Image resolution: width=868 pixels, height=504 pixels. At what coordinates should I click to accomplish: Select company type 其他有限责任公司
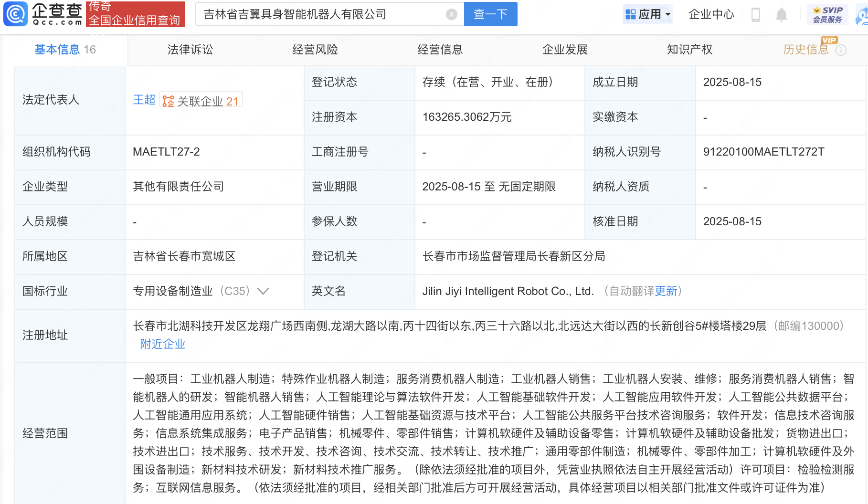(x=179, y=187)
